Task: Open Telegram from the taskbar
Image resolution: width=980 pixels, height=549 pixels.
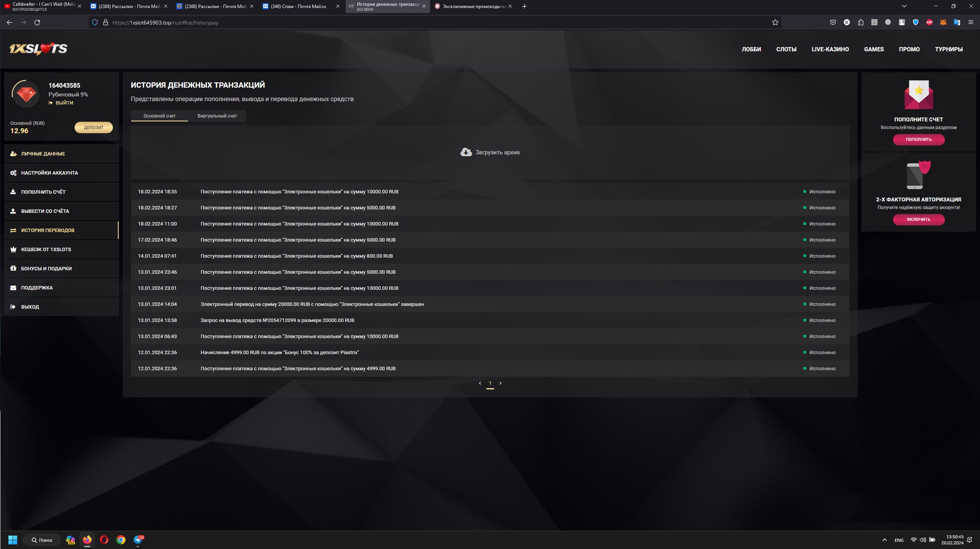Action: click(x=138, y=540)
